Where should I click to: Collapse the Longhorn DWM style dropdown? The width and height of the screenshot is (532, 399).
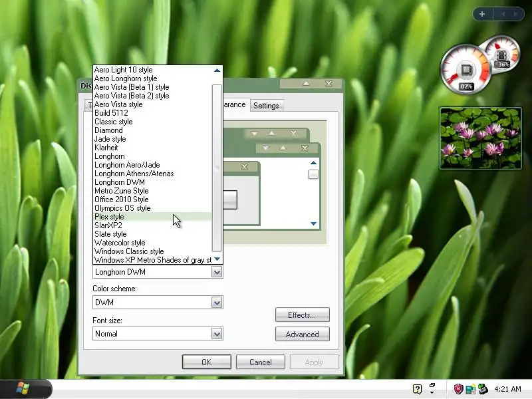[217, 272]
